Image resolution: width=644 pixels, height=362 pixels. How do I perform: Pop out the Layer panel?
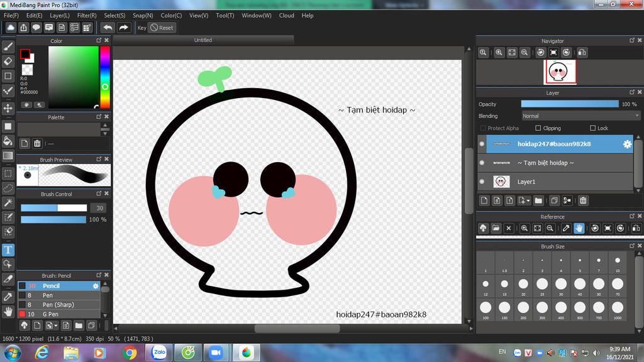632,92
